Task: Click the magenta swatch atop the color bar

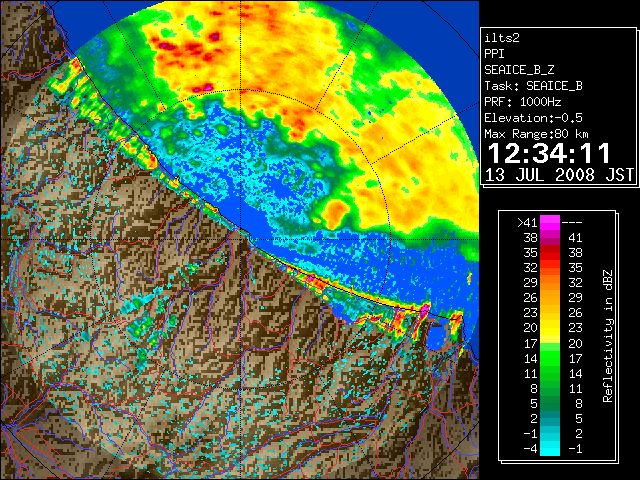Action: (x=550, y=223)
